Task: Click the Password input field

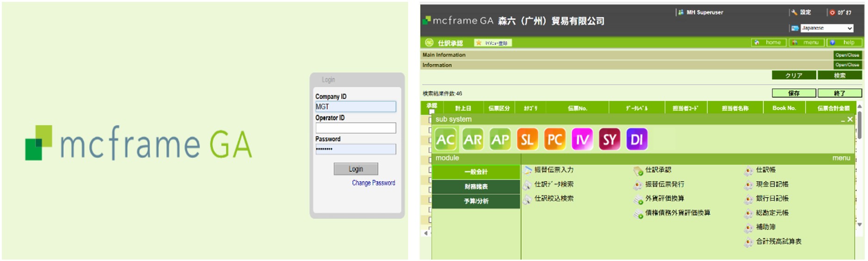Action: (356, 149)
